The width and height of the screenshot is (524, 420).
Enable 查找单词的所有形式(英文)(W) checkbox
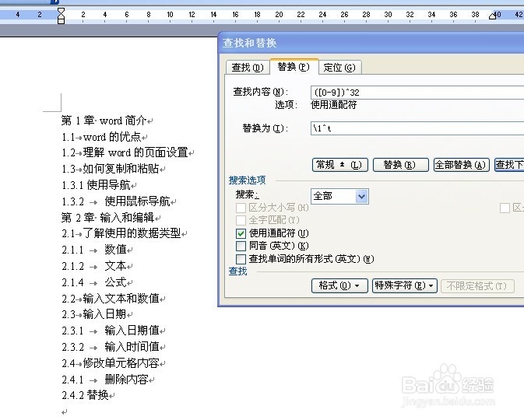point(241,259)
